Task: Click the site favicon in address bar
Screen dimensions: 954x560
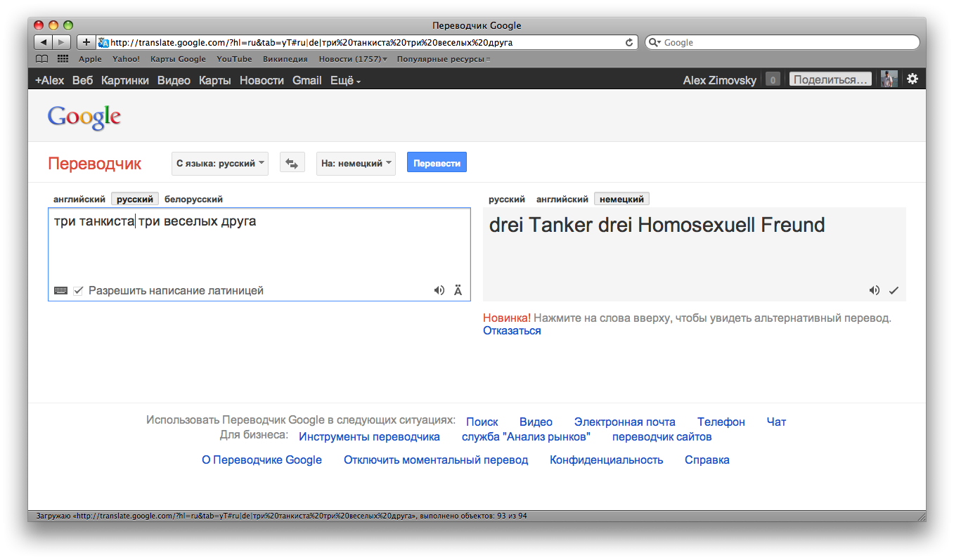Action: coord(103,42)
